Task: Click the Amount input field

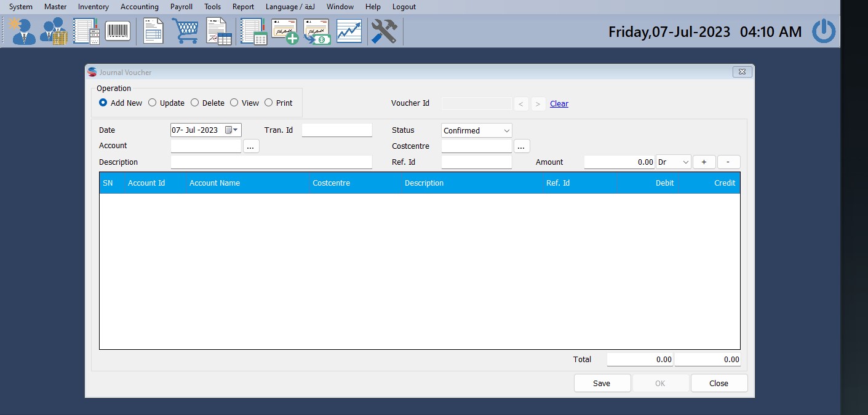Action: pos(619,162)
